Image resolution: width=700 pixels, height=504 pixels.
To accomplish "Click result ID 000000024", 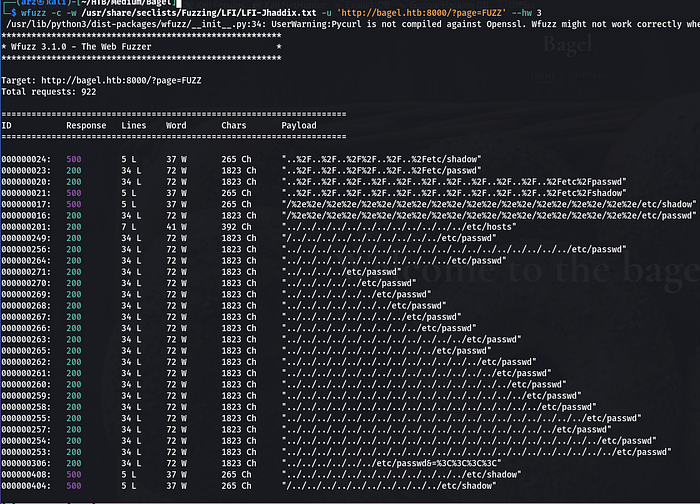I will coord(26,159).
